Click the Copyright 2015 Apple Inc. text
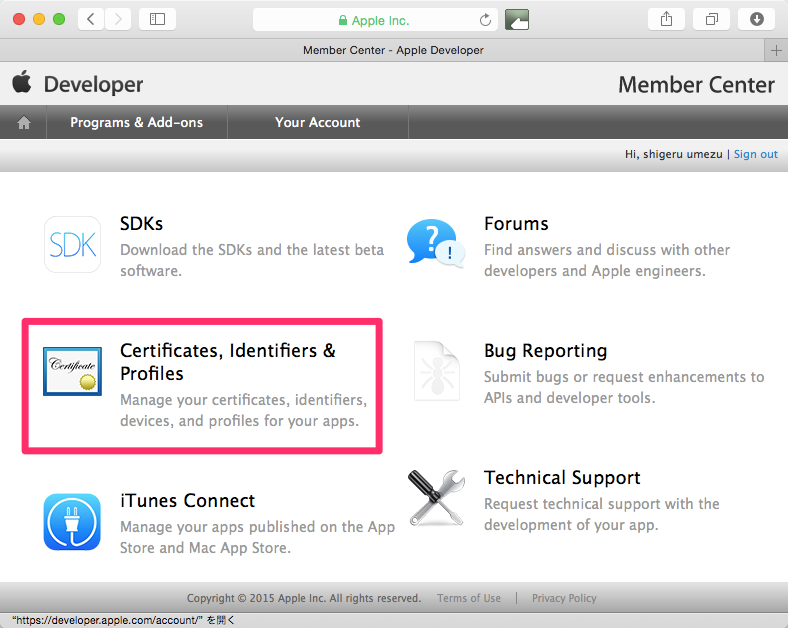Viewport: 788px width, 628px height. pyautogui.click(x=304, y=598)
